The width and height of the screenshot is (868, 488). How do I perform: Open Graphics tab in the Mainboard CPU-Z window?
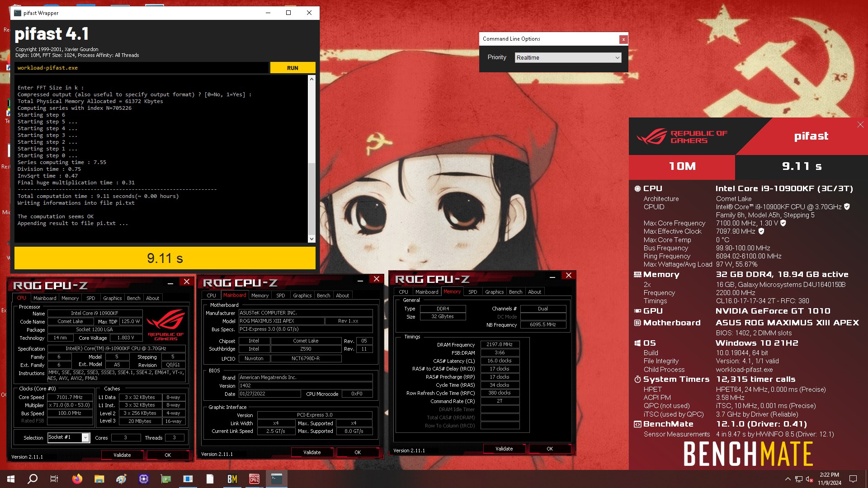302,296
